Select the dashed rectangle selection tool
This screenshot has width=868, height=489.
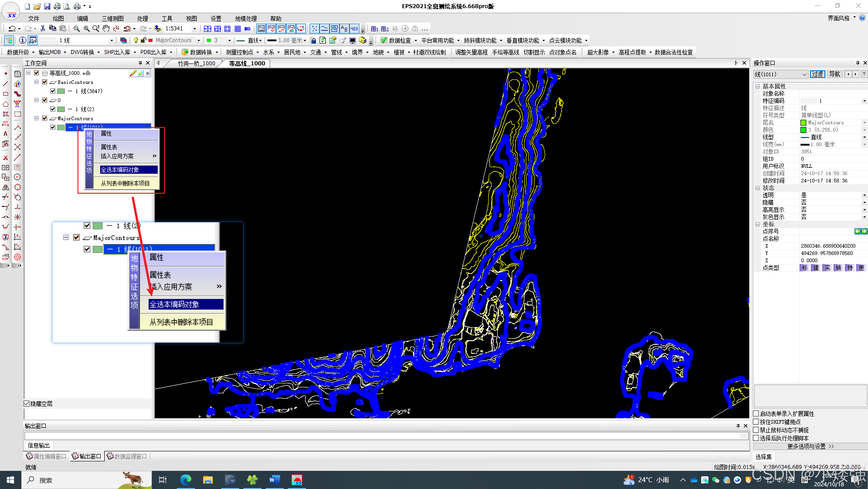[17, 114]
